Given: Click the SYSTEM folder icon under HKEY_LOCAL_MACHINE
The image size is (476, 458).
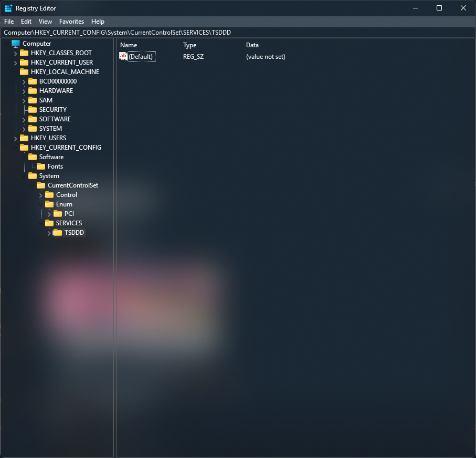Looking at the screenshot, I should pos(33,129).
